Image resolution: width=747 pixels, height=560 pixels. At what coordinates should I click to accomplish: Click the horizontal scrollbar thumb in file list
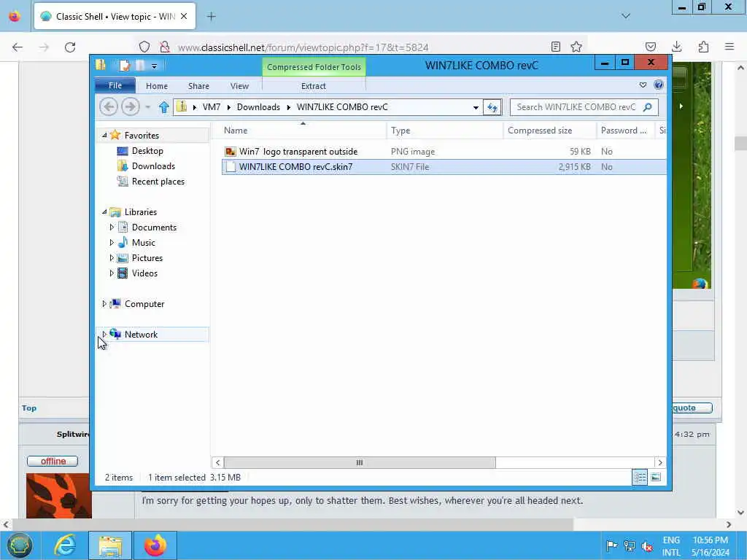360,462
